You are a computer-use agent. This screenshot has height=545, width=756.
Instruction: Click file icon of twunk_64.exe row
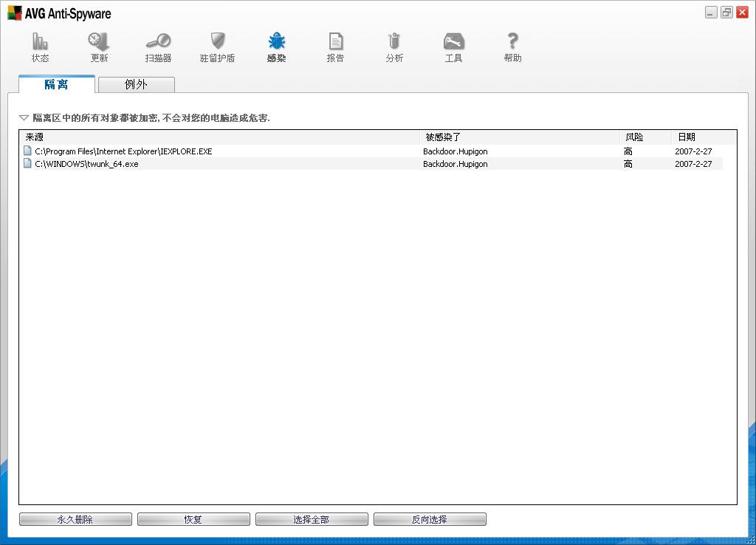[x=27, y=163]
